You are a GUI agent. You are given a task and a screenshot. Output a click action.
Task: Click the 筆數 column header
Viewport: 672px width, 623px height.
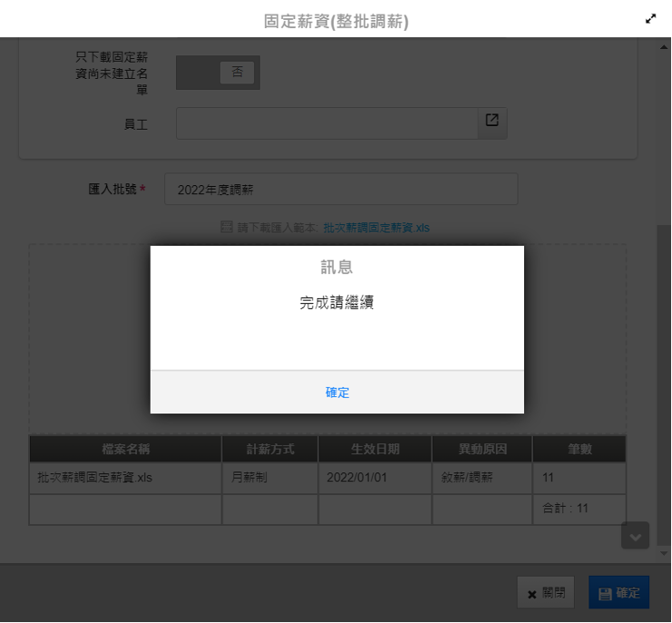tap(579, 449)
